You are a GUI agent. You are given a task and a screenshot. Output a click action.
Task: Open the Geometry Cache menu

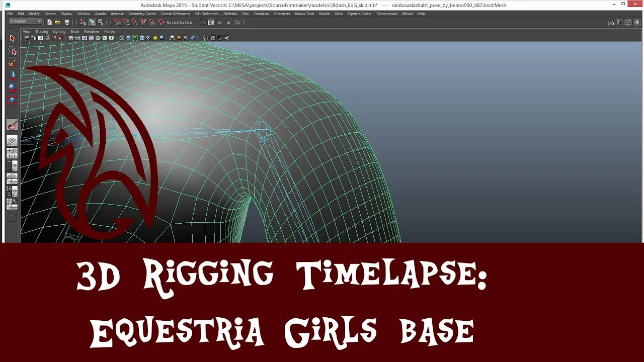142,14
